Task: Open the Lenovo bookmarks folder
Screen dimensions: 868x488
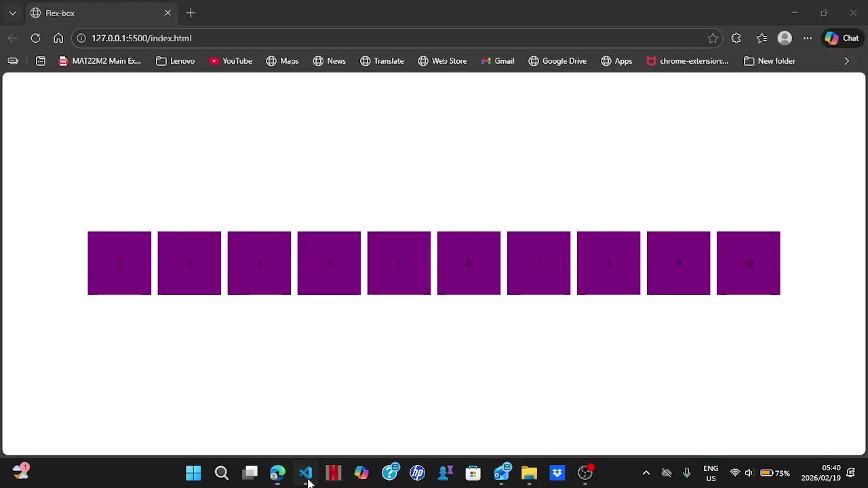Action: pos(176,61)
